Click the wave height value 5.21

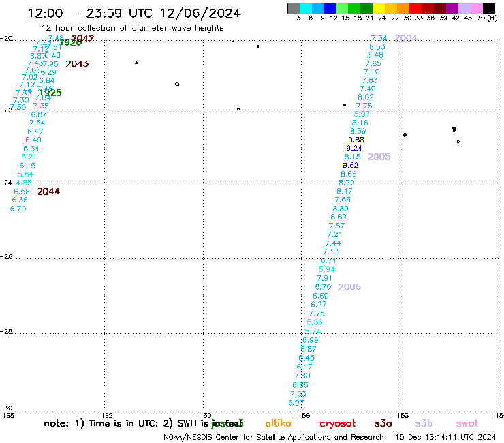pos(29,157)
